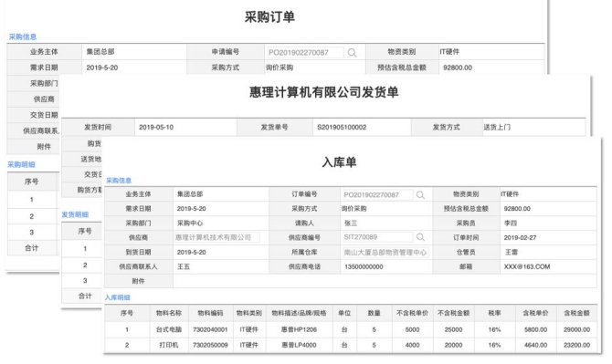Click the 物料名称 column header in 入库明细
The image size is (612, 364).
click(x=169, y=313)
